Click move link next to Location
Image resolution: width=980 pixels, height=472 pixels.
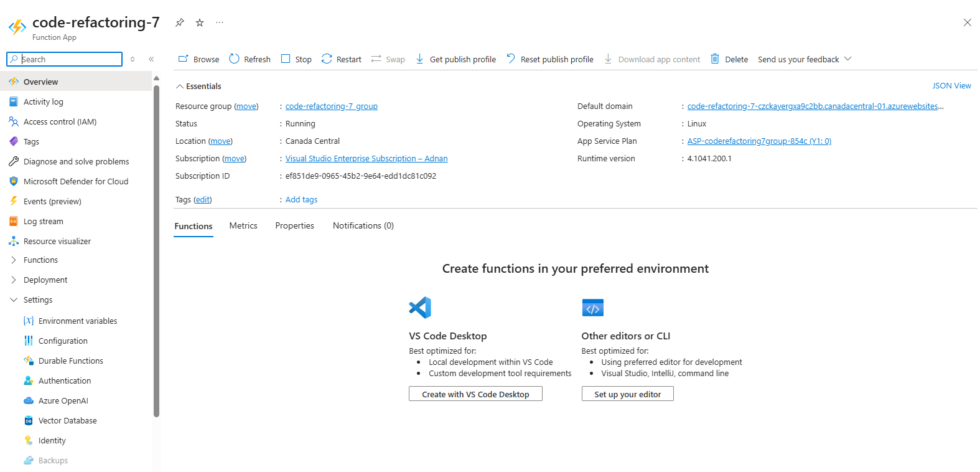point(220,141)
